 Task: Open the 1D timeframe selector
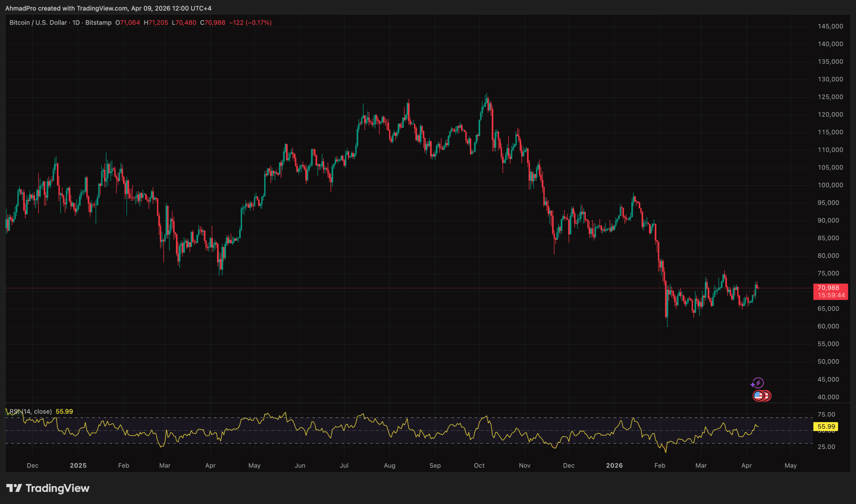(76, 23)
